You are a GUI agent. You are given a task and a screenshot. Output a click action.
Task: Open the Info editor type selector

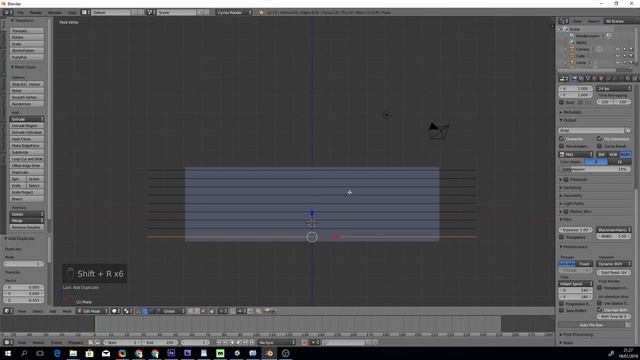[x=8, y=12]
